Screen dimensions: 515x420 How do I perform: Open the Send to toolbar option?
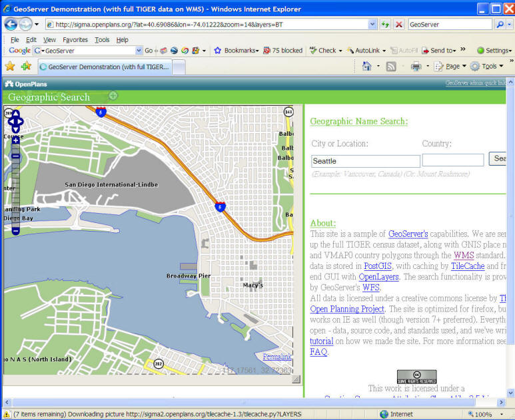coord(439,51)
